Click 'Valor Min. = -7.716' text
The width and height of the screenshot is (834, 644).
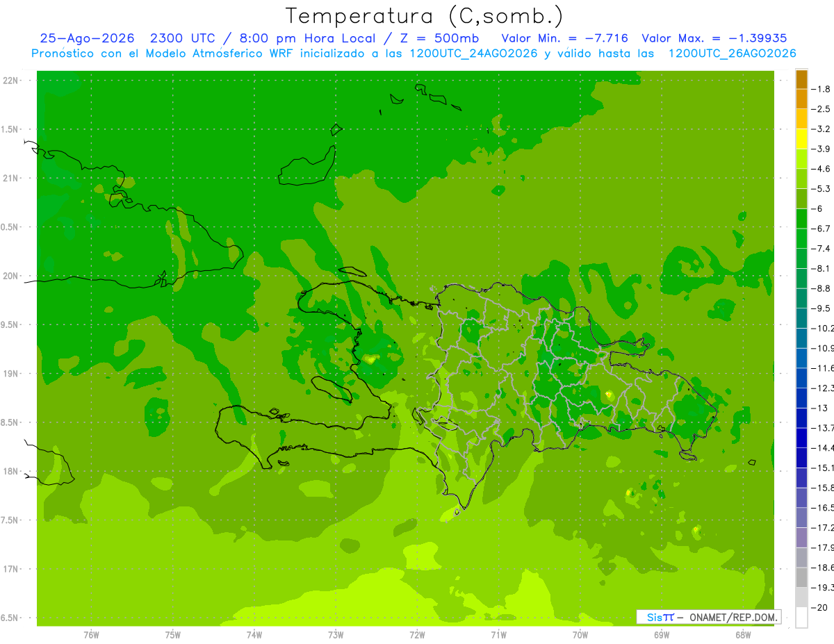564,38
